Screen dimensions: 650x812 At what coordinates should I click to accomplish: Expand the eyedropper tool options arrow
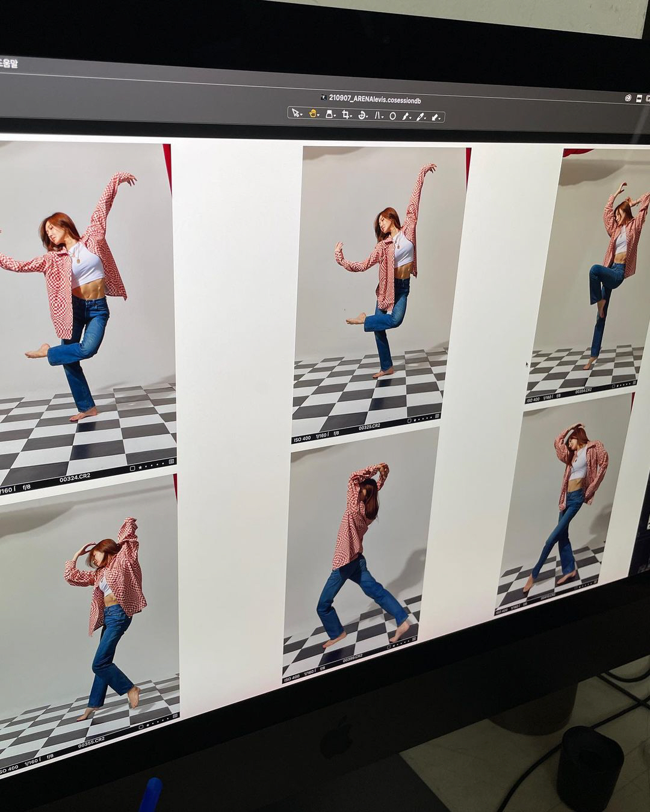425,118
